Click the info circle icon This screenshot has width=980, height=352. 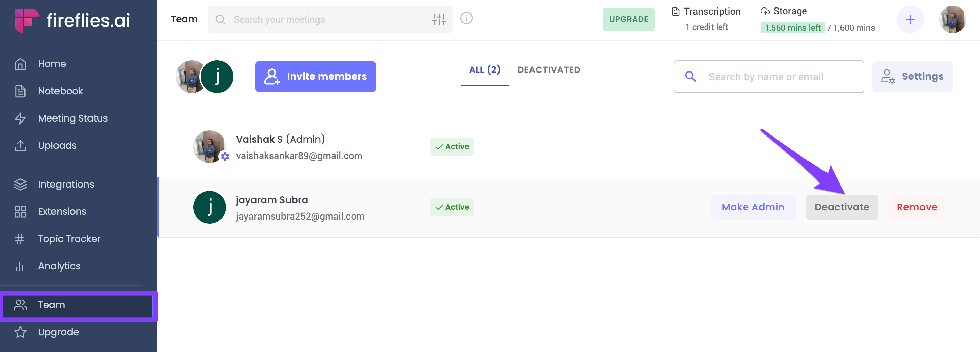pos(467,18)
